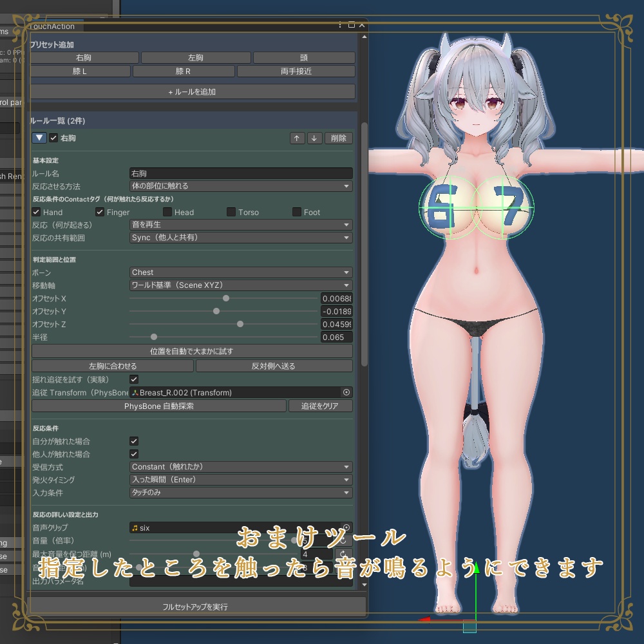The width and height of the screenshot is (644, 644).
Task: Move the 右胸 rule down with arrow
Action: coord(314,138)
